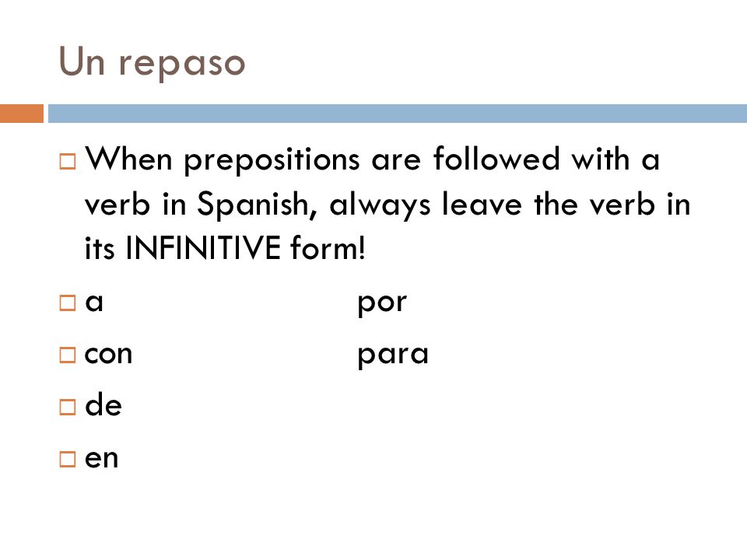The height and width of the screenshot is (560, 747).
Task: Click the word "Spanish" in the paragraph
Action: [258, 205]
